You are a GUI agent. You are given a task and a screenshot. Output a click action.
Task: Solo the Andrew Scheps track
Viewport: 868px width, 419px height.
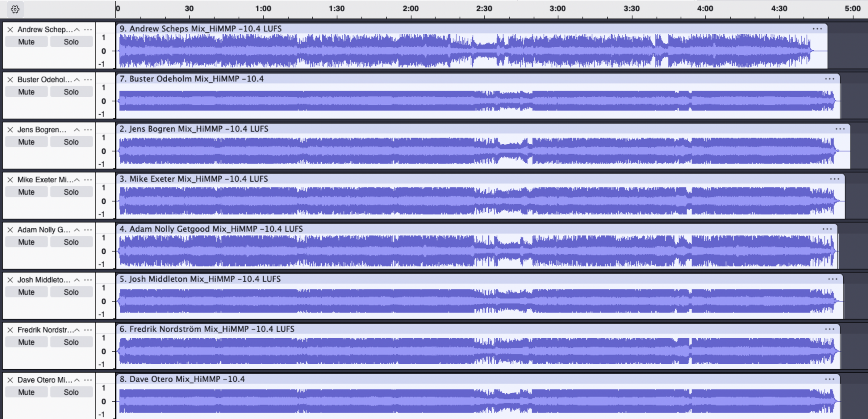(71, 42)
